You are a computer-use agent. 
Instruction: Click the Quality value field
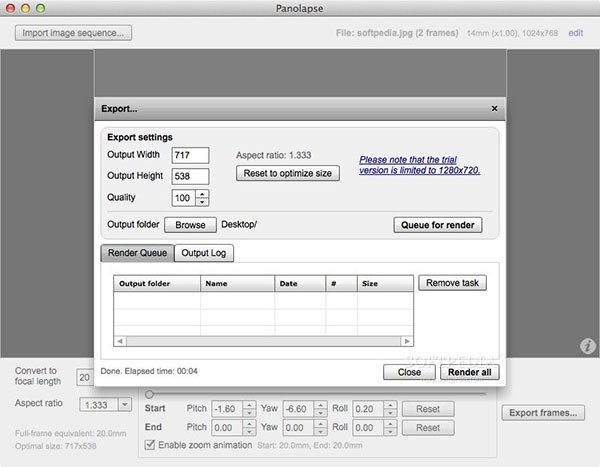tap(184, 198)
